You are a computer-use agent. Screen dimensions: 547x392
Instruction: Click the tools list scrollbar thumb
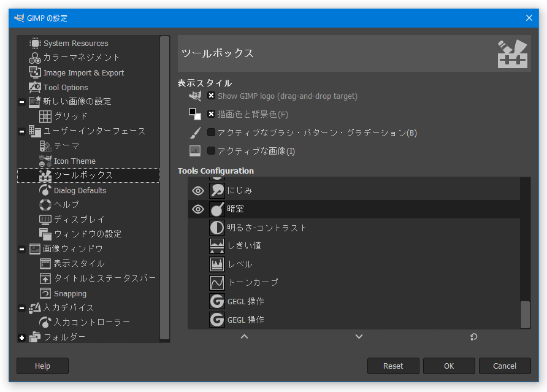pos(525,315)
